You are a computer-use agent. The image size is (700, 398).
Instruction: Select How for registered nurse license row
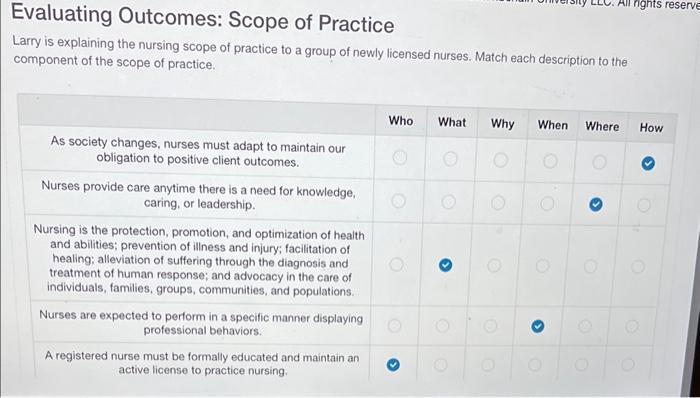(x=628, y=365)
